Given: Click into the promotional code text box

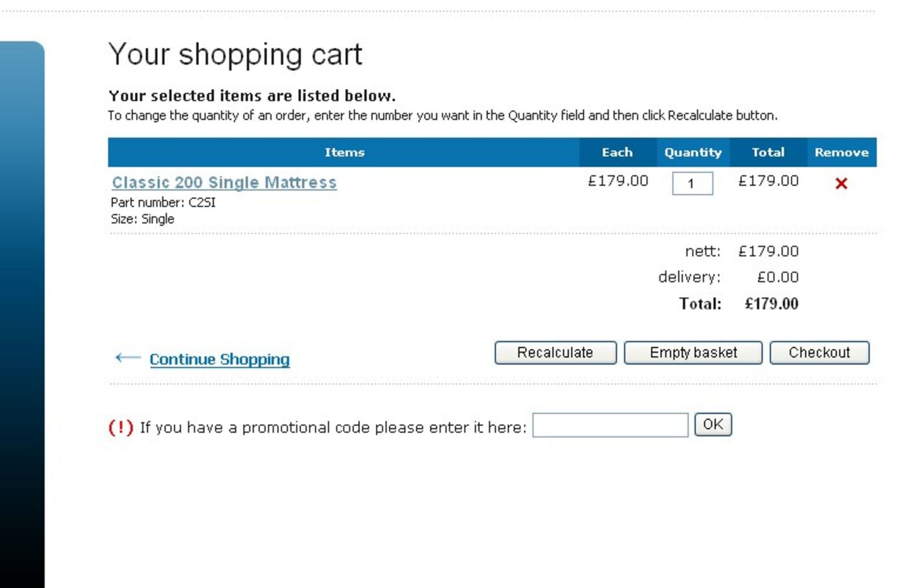Looking at the screenshot, I should (610, 425).
